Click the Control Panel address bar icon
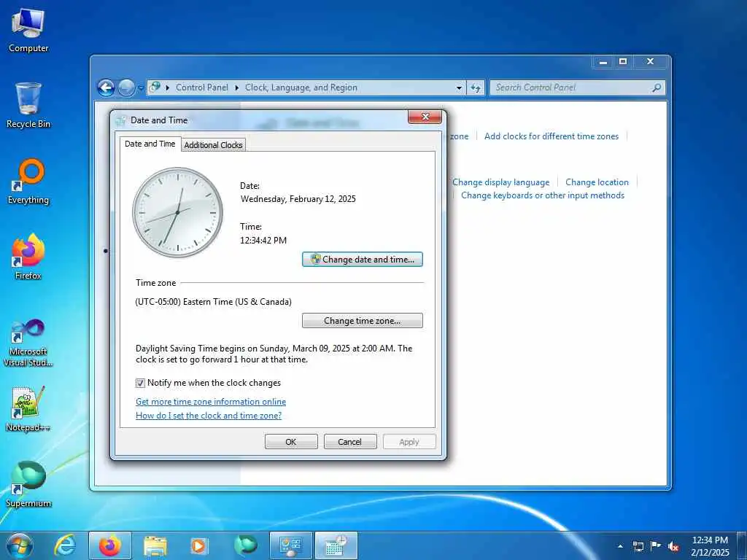This screenshot has width=747, height=560. [x=155, y=87]
